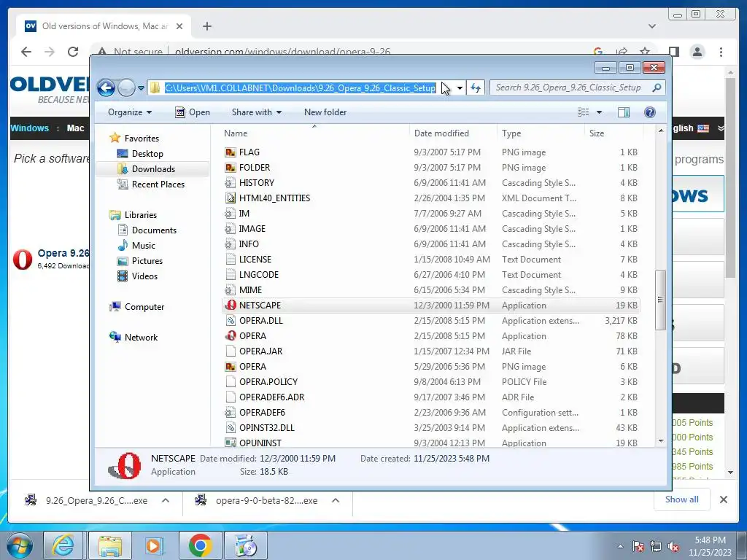Select Network in navigation pane
This screenshot has width=747, height=560.
tap(141, 338)
